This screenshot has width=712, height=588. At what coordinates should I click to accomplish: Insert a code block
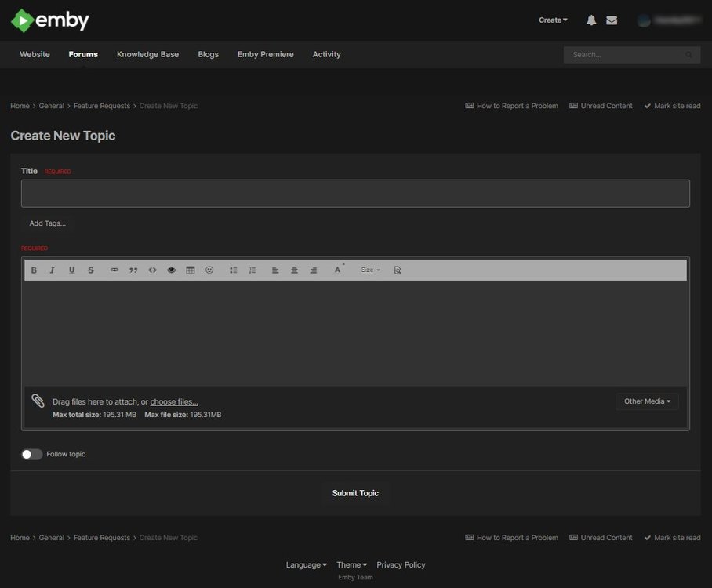(153, 270)
